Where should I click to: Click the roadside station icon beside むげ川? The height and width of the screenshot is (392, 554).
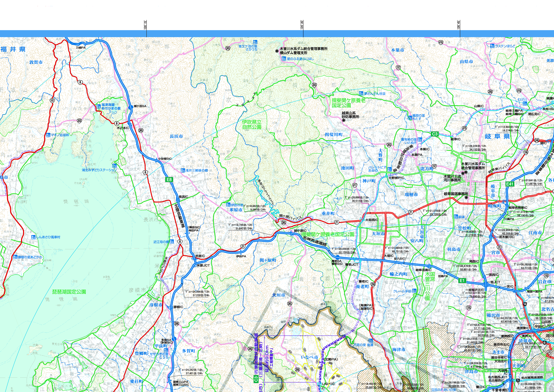pos(525,104)
